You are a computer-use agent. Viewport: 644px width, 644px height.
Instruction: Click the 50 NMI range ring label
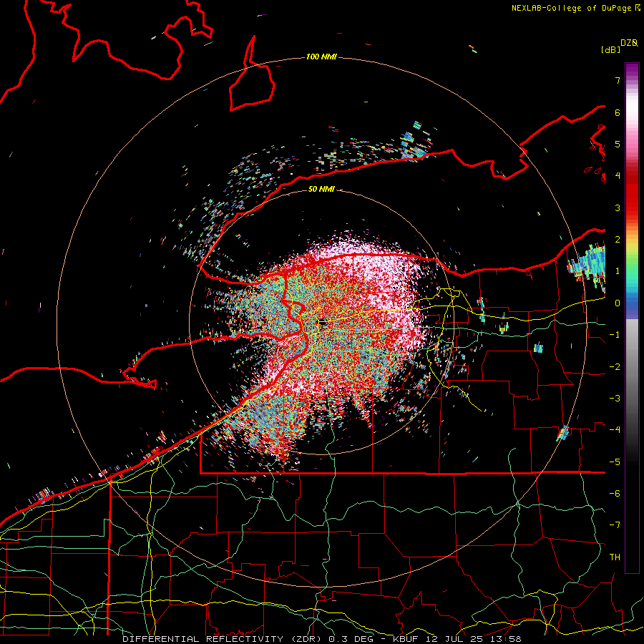tap(321, 189)
